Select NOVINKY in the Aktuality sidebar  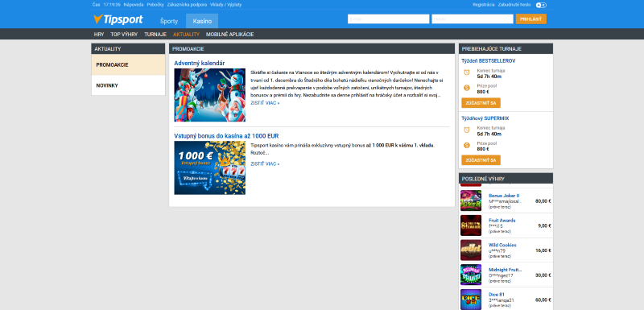coord(128,85)
